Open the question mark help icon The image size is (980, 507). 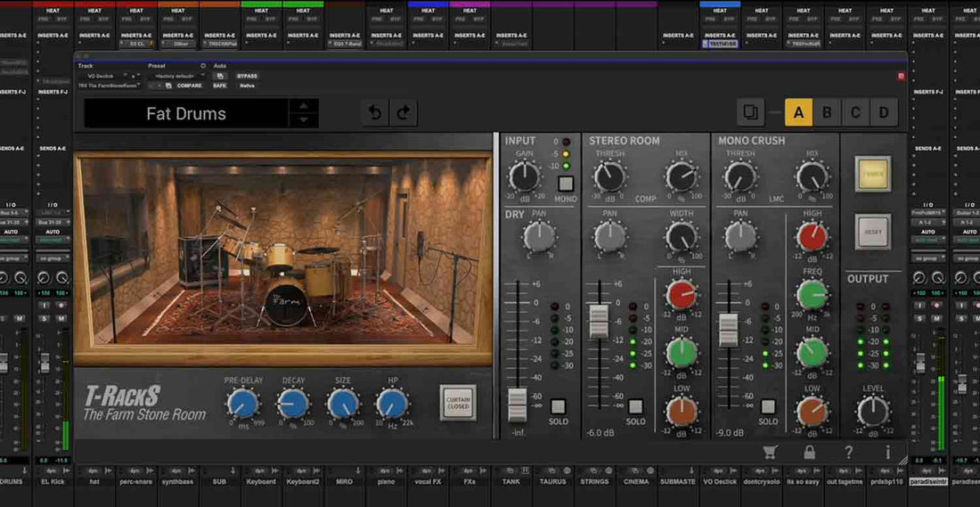(x=848, y=452)
